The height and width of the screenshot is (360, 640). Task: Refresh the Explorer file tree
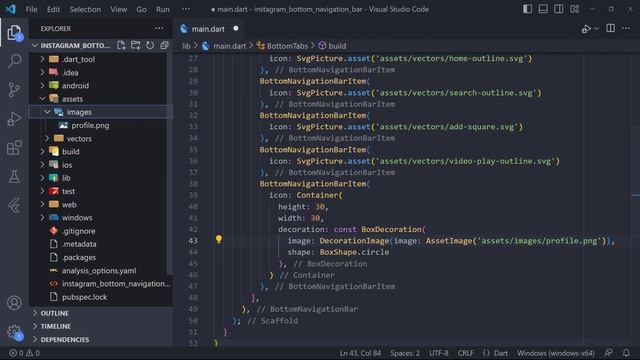pos(150,45)
